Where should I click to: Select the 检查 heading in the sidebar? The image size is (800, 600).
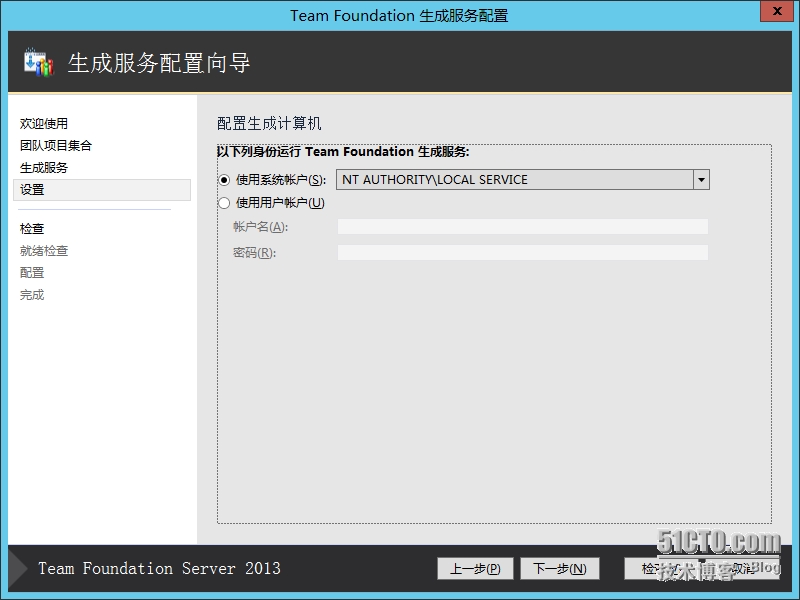coord(32,229)
